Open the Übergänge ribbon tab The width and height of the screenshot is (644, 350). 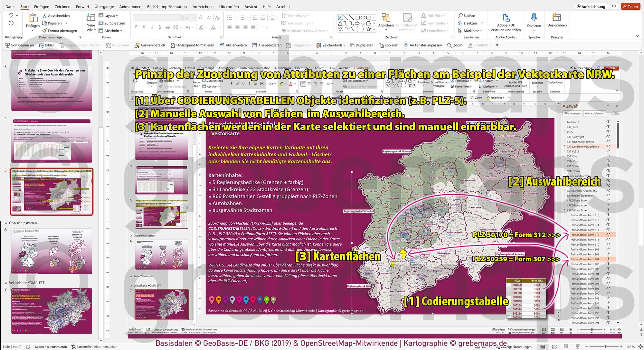pyautogui.click(x=104, y=6)
